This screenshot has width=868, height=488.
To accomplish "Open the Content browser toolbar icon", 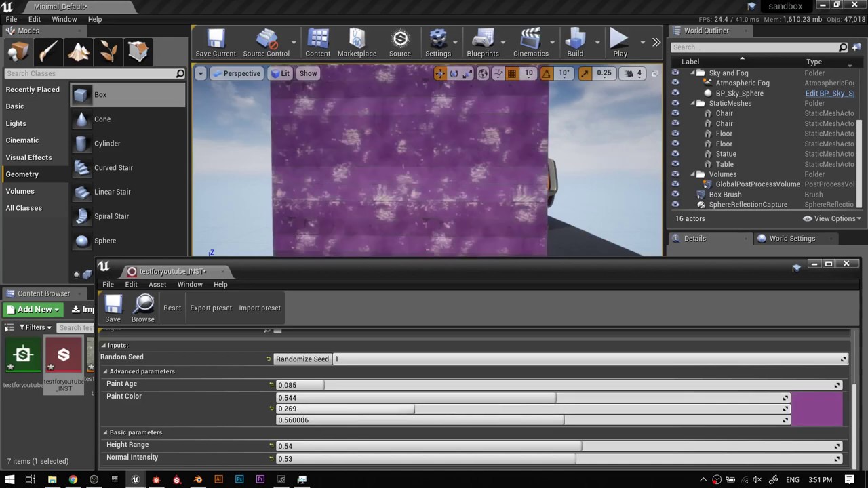I will pyautogui.click(x=317, y=43).
